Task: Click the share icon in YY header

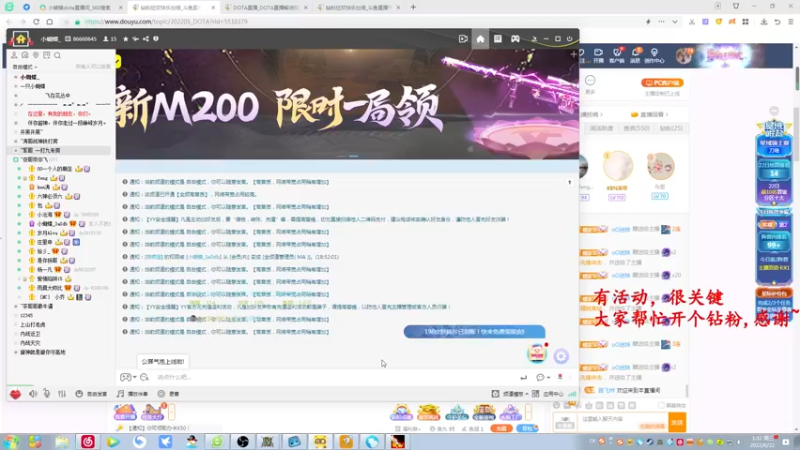Action: pos(146,39)
